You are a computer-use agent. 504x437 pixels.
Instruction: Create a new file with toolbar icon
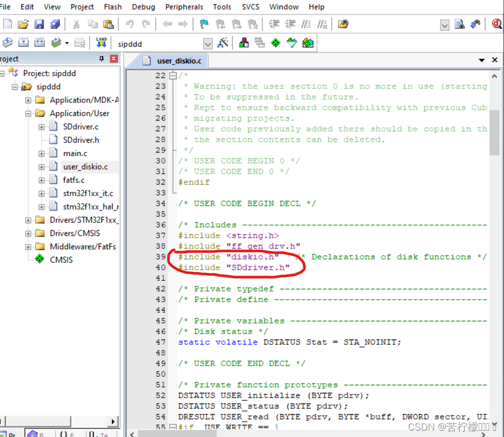coord(7,24)
